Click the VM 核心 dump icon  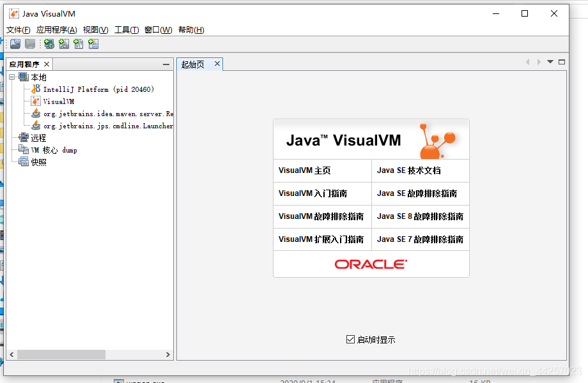(24, 149)
